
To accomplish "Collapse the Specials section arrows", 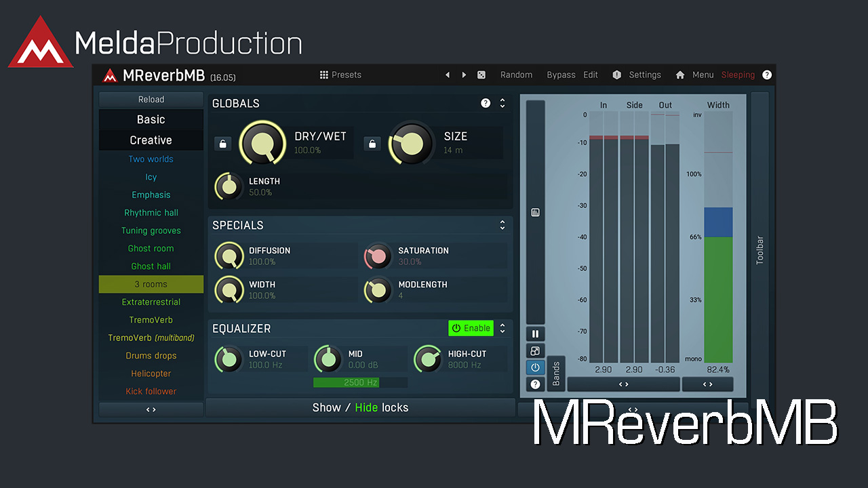I will click(x=502, y=225).
